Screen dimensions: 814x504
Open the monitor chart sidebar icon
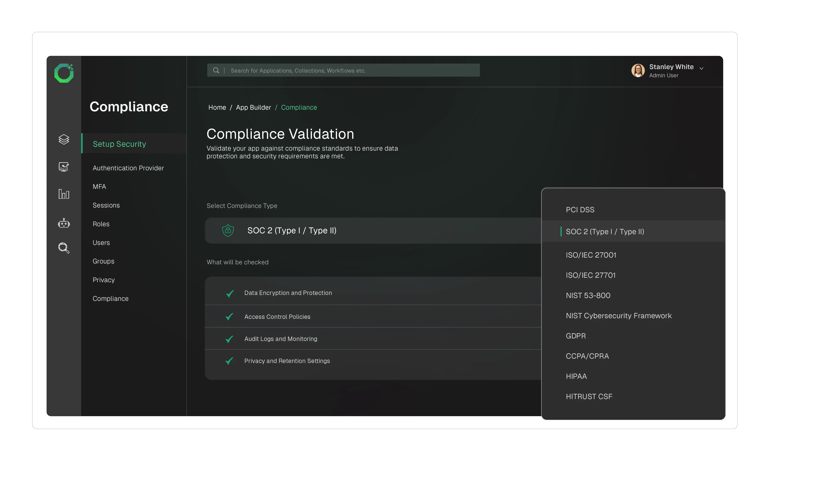(x=64, y=167)
